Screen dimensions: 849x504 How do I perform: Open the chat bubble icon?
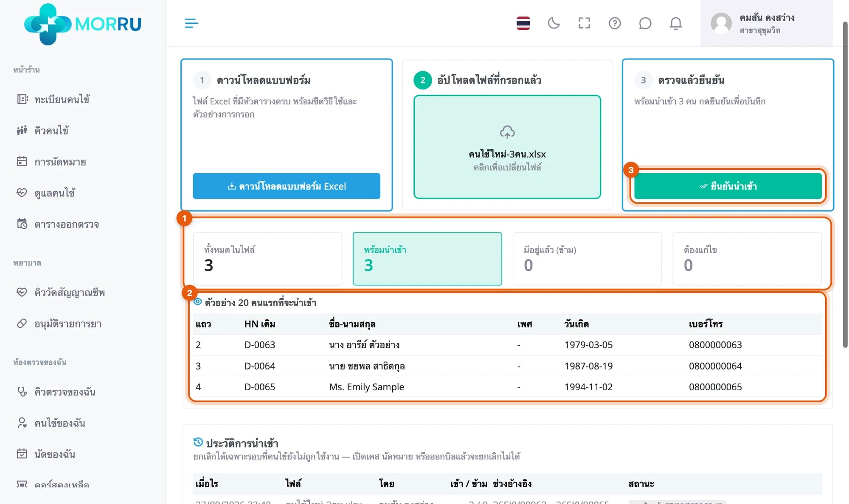click(x=645, y=23)
